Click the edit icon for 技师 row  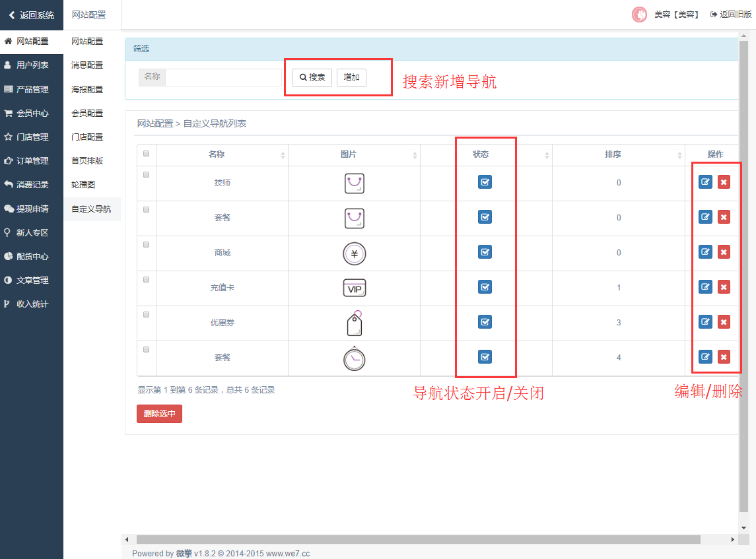click(705, 182)
